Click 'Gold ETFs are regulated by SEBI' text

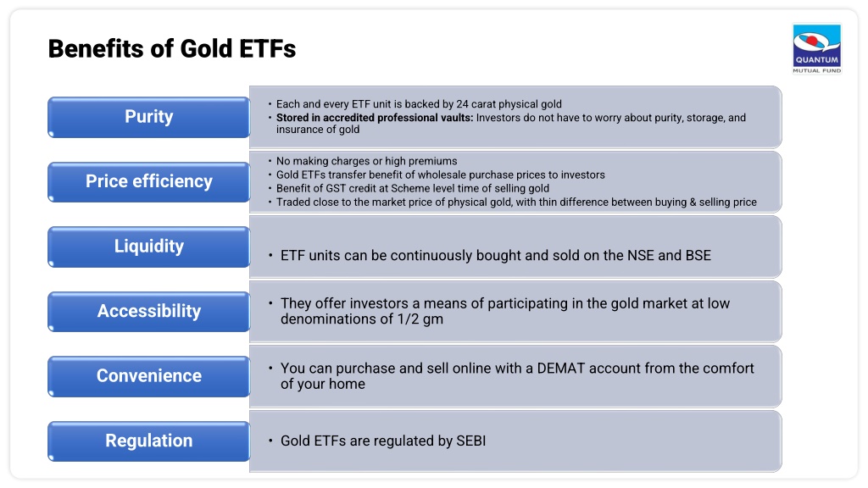pos(383,441)
